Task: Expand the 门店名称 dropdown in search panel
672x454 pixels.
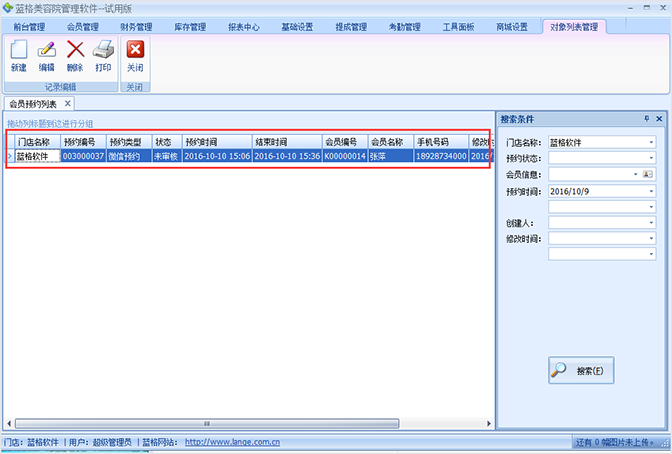Action: click(651, 142)
